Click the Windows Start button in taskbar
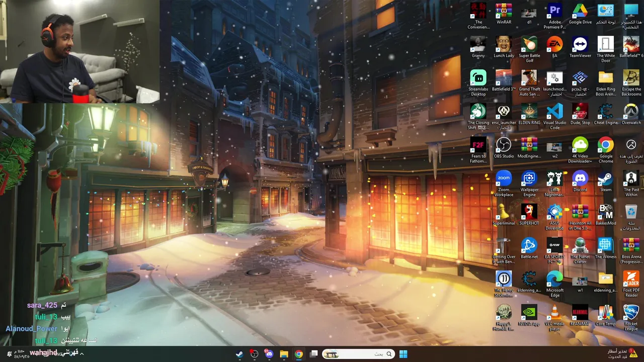Viewport: 644px width, 362px height. point(403,354)
